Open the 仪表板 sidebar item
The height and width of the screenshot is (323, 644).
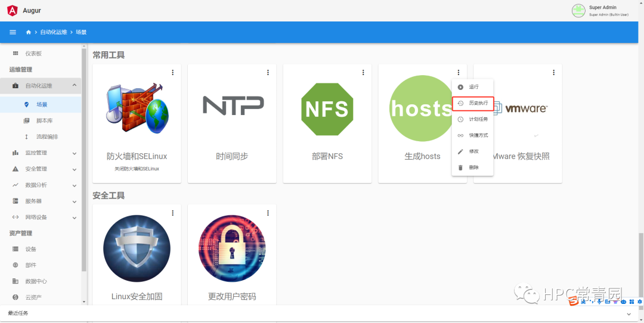coord(41,54)
